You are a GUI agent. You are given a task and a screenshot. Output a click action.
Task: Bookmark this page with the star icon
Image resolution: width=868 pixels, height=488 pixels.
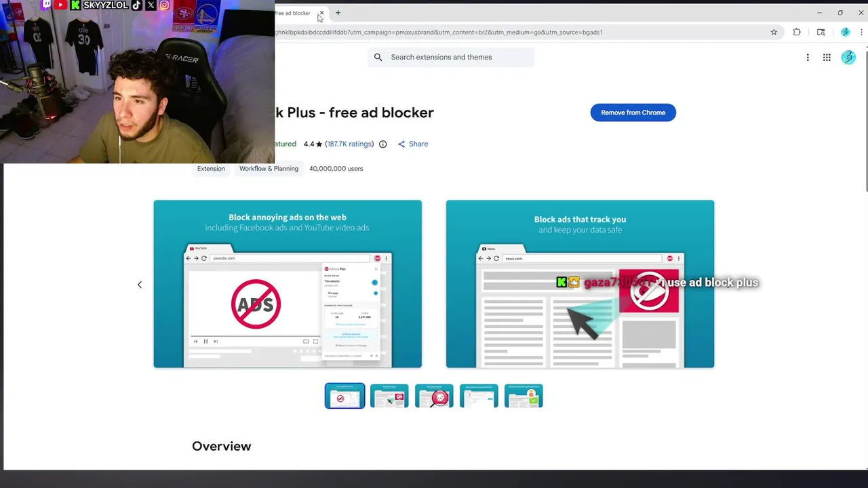(774, 32)
